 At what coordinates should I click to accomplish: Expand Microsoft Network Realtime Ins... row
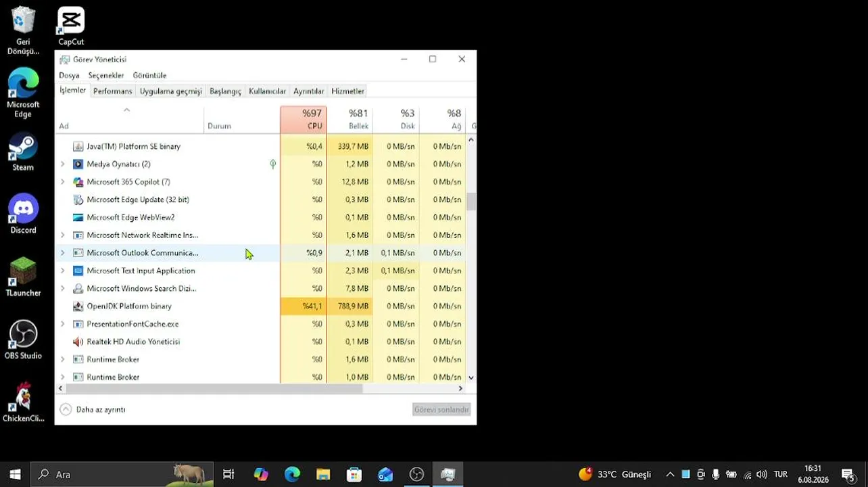pos(63,235)
